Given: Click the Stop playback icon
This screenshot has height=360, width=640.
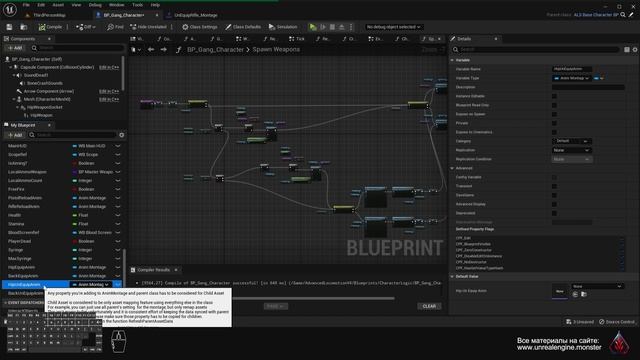Looking at the screenshot, I should [x=332, y=27].
